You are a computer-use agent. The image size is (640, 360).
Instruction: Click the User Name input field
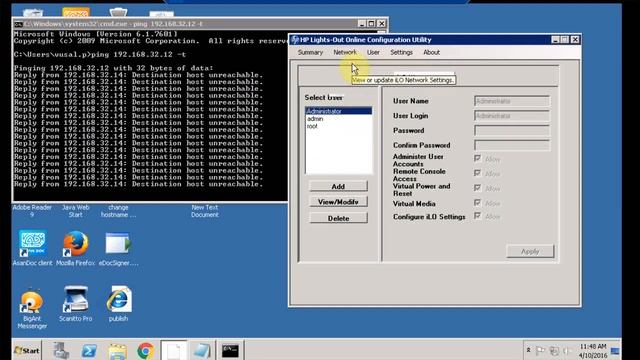512,101
